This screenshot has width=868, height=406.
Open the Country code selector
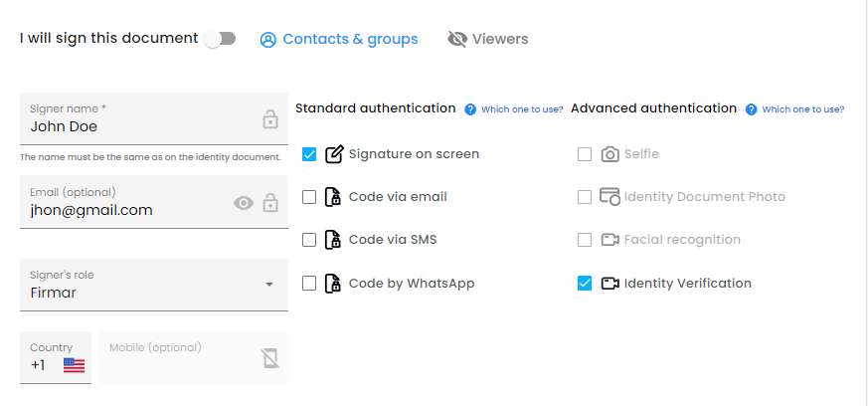pos(56,357)
